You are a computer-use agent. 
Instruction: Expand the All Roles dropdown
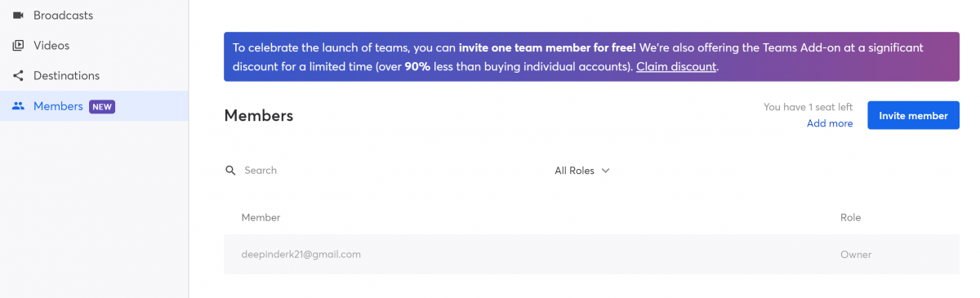pos(582,171)
